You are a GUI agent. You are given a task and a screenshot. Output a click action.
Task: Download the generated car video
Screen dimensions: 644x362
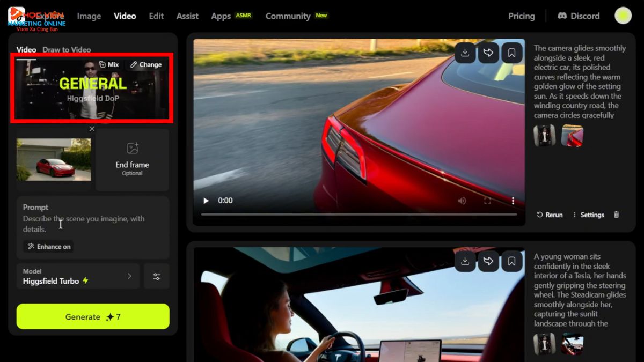465,52
